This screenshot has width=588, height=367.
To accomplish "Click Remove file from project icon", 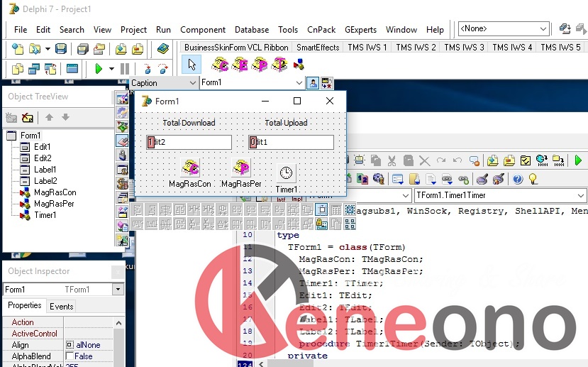I will 138,49.
